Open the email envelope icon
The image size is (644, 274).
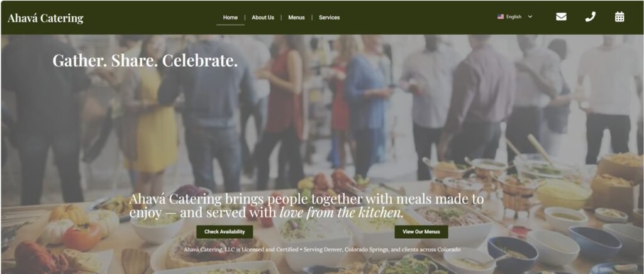tap(561, 17)
